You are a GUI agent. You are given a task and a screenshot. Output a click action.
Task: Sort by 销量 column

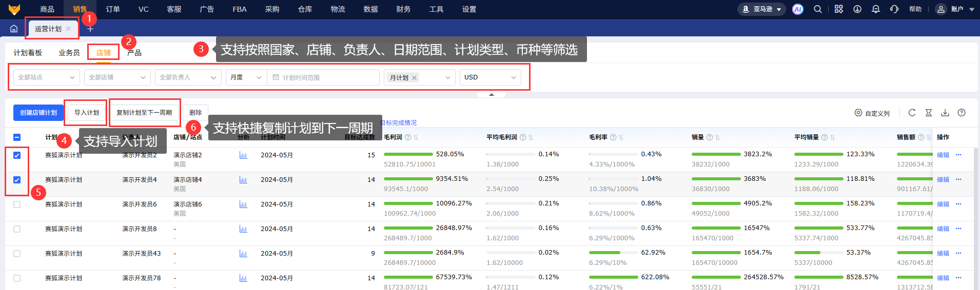click(x=717, y=137)
